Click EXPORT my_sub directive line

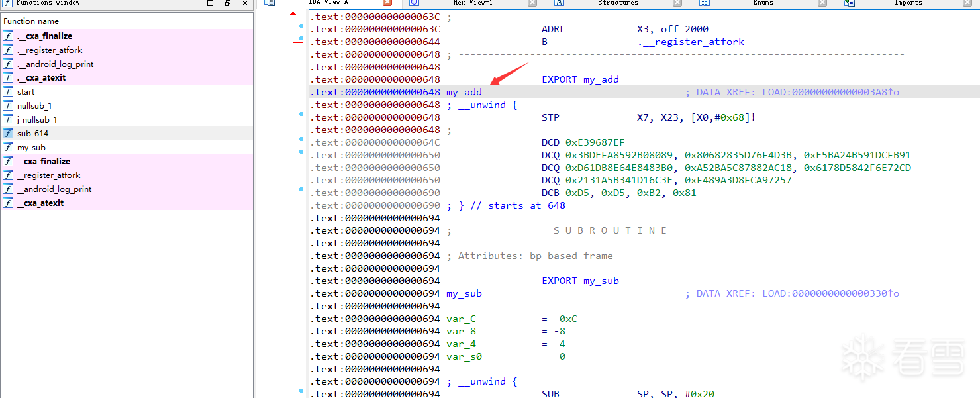point(580,281)
